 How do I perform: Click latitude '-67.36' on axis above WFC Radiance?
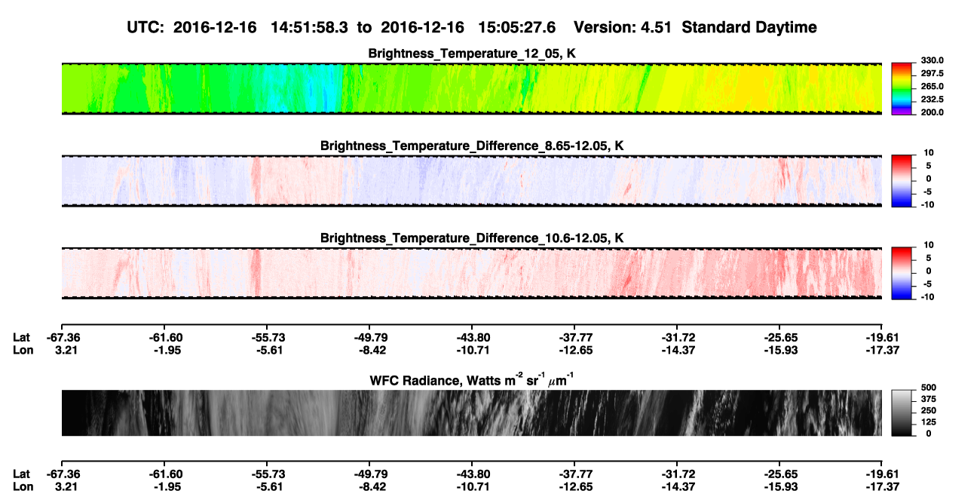(63, 338)
